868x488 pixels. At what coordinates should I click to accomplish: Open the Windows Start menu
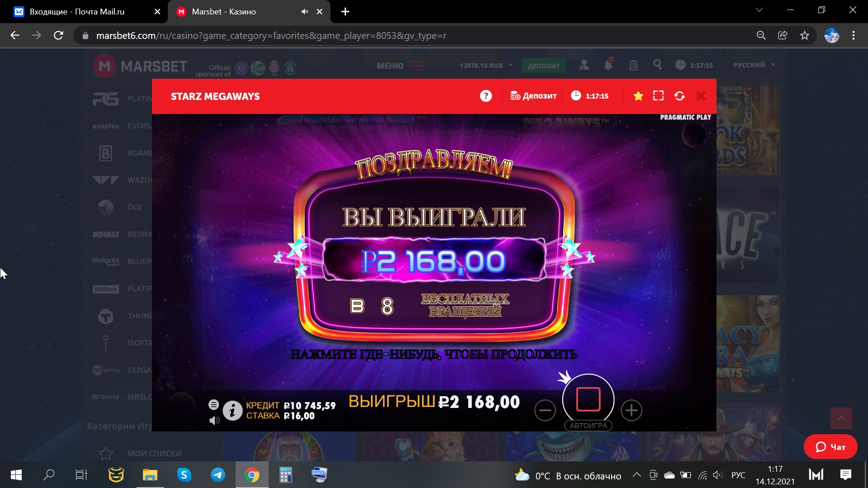point(16,475)
